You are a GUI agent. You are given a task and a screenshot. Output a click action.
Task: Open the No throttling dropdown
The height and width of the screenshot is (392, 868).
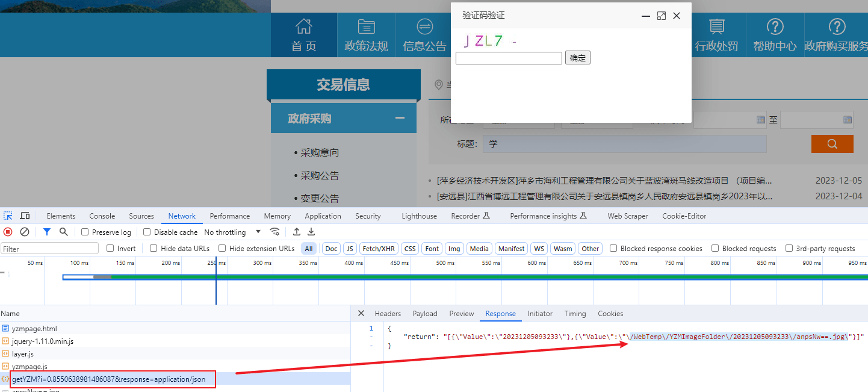[x=232, y=232]
